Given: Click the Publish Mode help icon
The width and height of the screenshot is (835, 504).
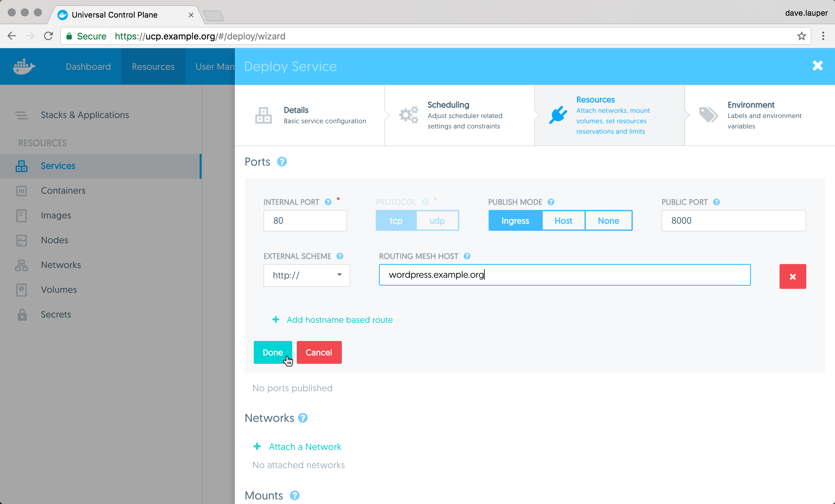Looking at the screenshot, I should (x=551, y=202).
